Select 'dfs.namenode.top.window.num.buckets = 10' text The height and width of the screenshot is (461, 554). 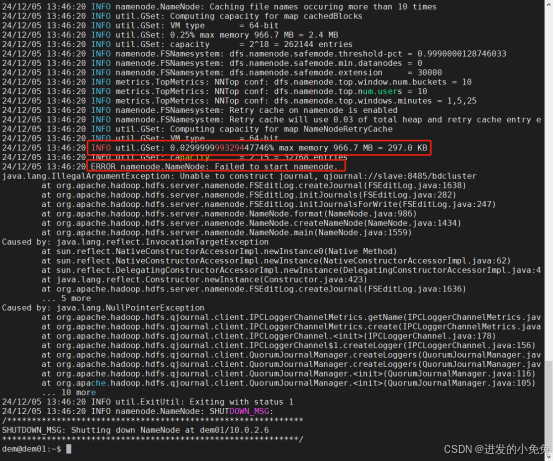[x=372, y=82]
